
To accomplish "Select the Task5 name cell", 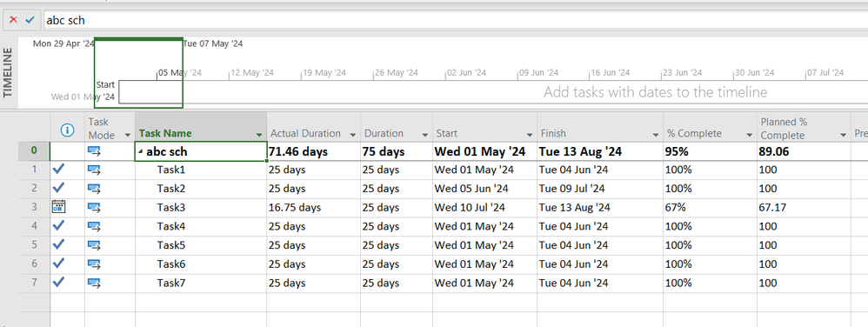I will click(201, 245).
